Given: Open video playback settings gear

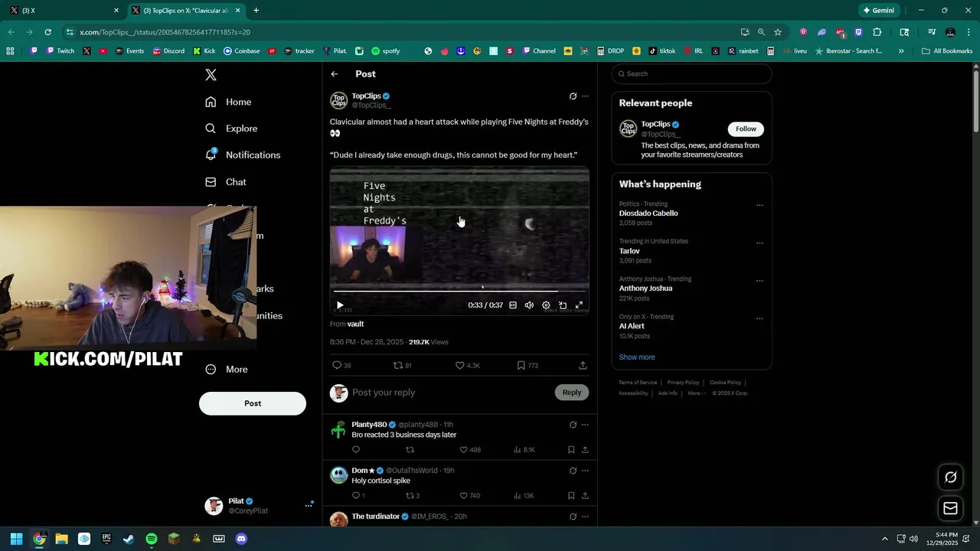Looking at the screenshot, I should click(x=546, y=305).
